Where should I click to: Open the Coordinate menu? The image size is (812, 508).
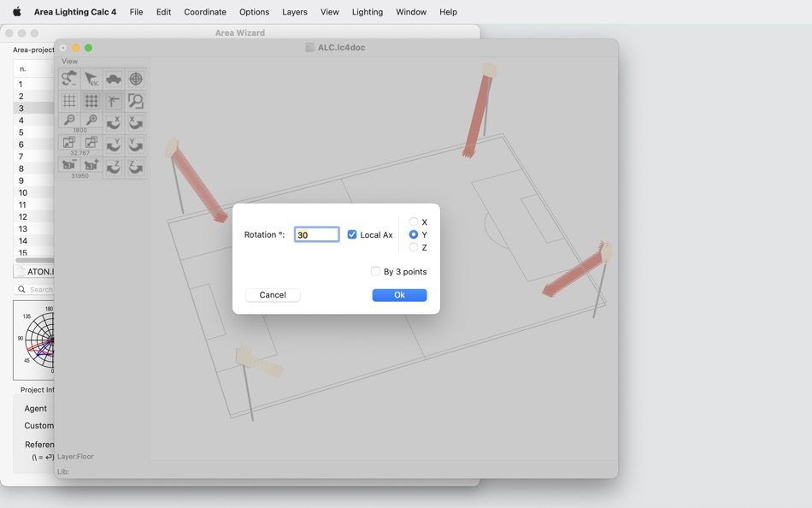coord(205,11)
